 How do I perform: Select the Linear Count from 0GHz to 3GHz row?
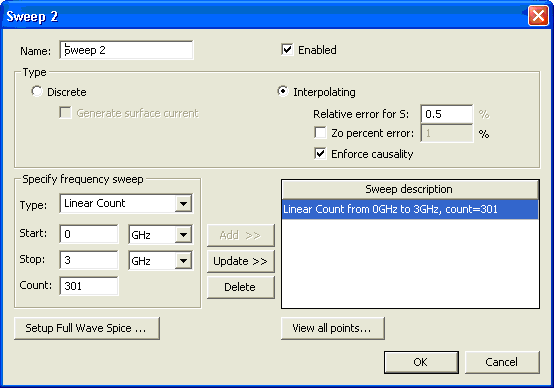pyautogui.click(x=410, y=209)
